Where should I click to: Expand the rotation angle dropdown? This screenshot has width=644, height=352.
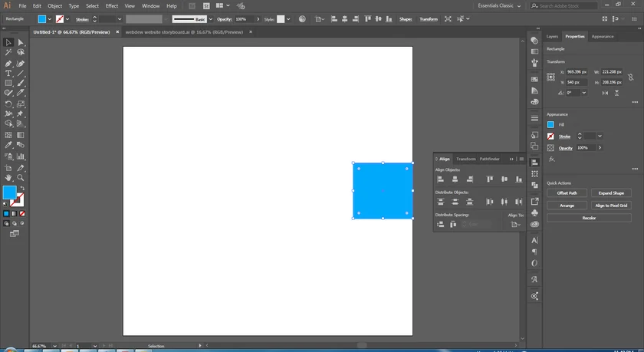[584, 93]
